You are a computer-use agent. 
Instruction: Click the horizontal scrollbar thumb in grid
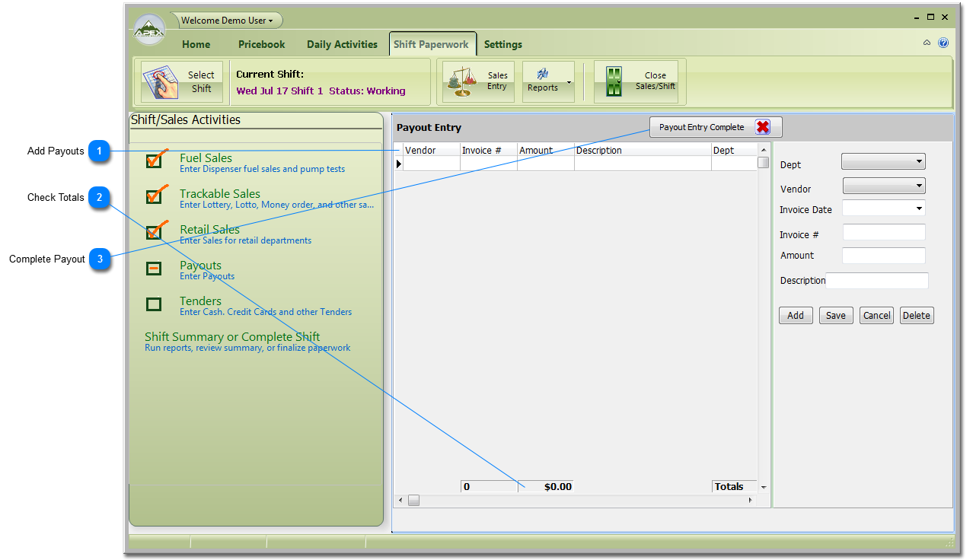(413, 500)
